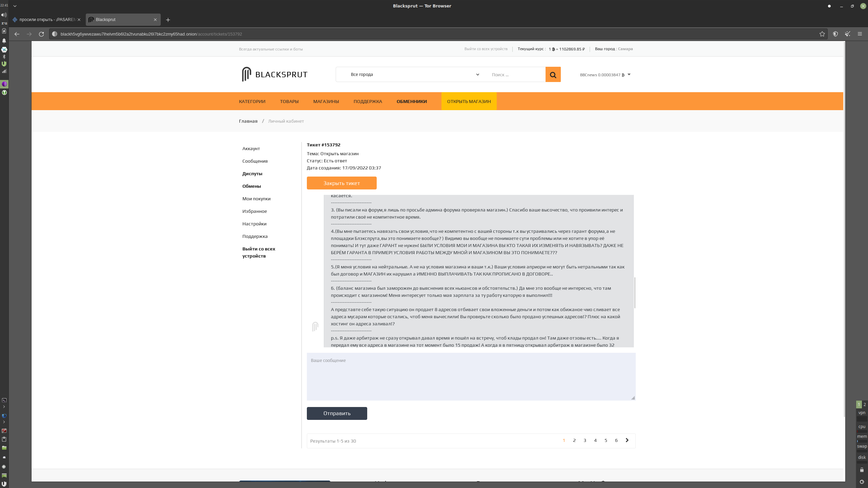Click the ticket message scrollbar thumb
The height and width of the screenshot is (488, 868).
(x=635, y=293)
